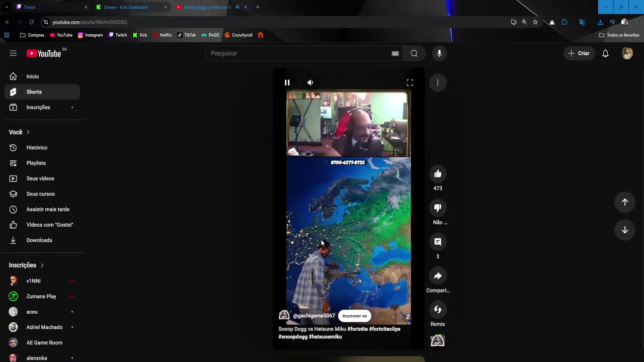Open Vídeos com "Gostei" list
Image resolution: width=644 pixels, height=362 pixels.
click(42, 225)
